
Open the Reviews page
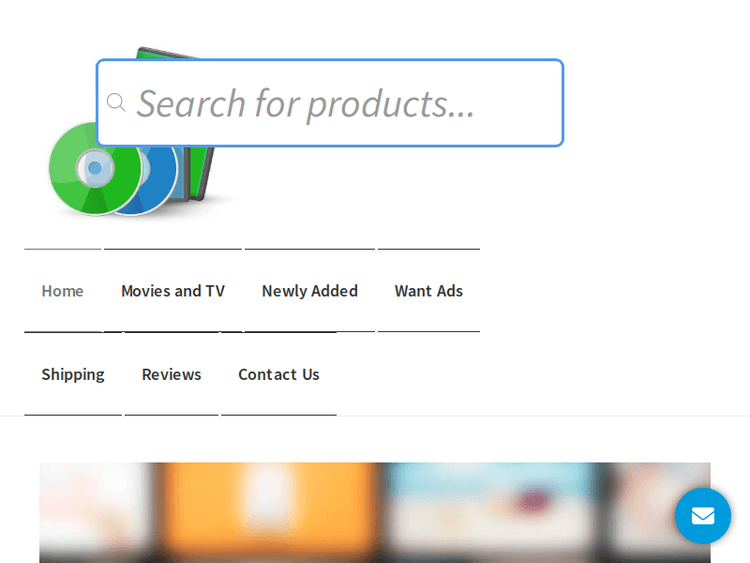coord(171,374)
